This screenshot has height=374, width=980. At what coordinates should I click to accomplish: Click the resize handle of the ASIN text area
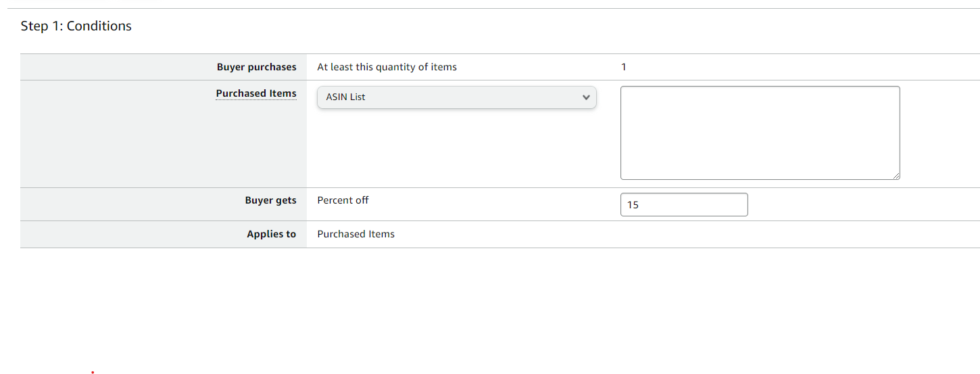point(896,175)
